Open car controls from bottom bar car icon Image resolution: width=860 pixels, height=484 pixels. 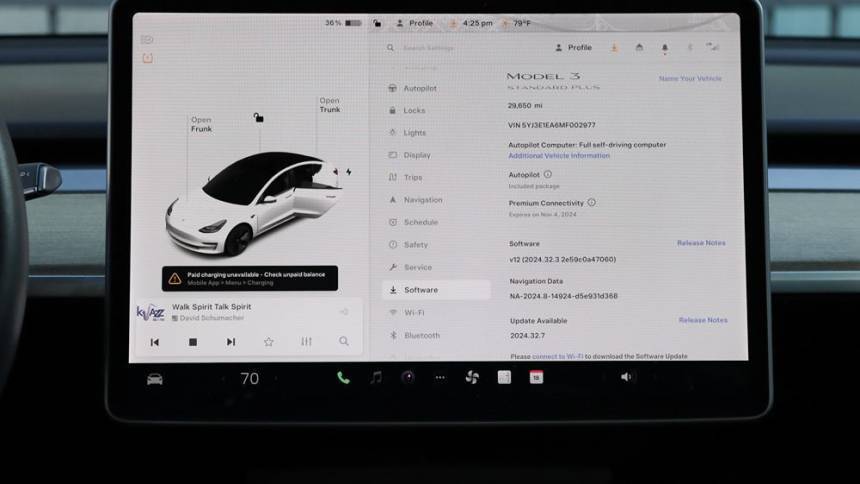155,379
